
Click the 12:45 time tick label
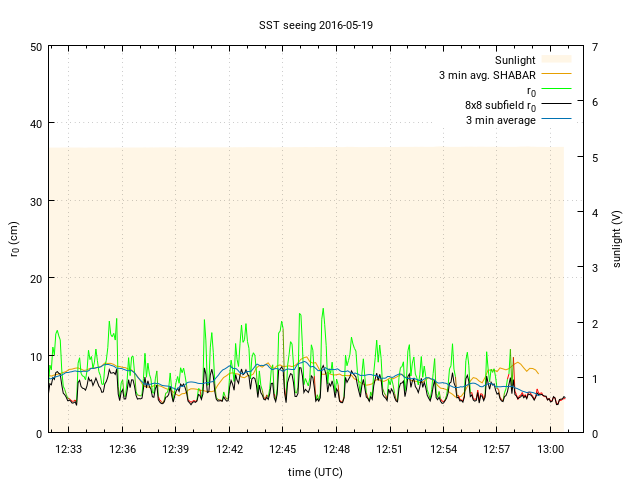(283, 450)
